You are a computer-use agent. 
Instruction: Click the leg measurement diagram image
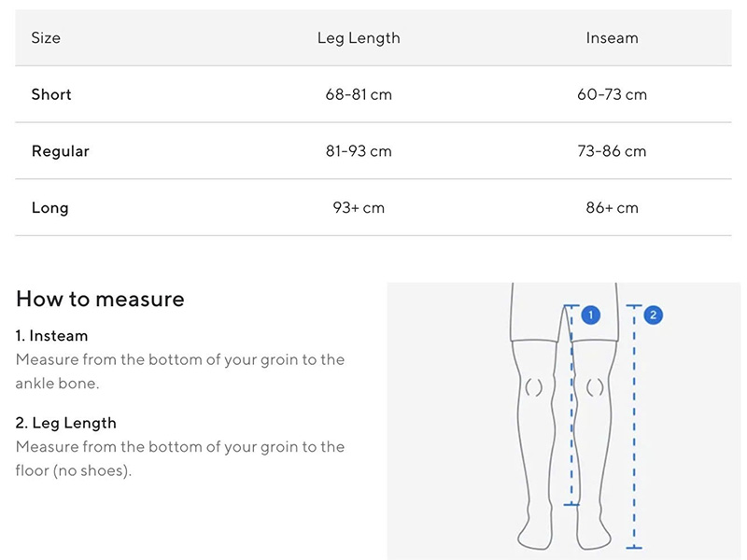pyautogui.click(x=564, y=421)
